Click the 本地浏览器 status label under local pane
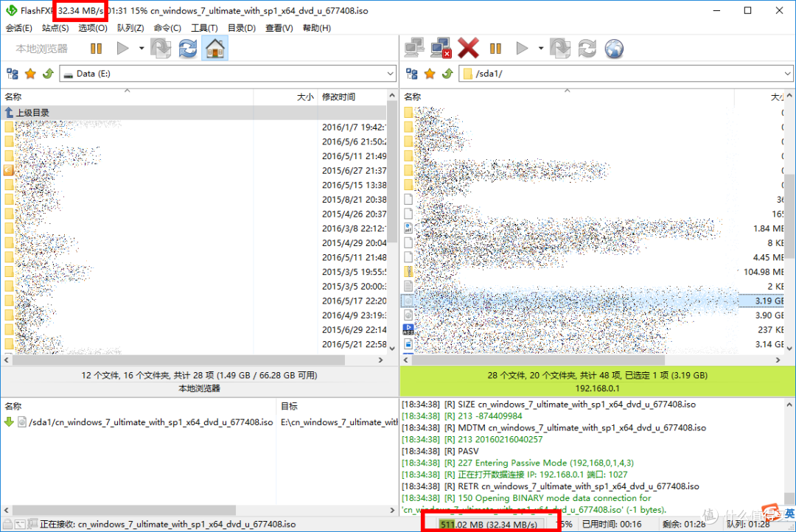Viewport: 796px width, 532px height. pos(199,388)
